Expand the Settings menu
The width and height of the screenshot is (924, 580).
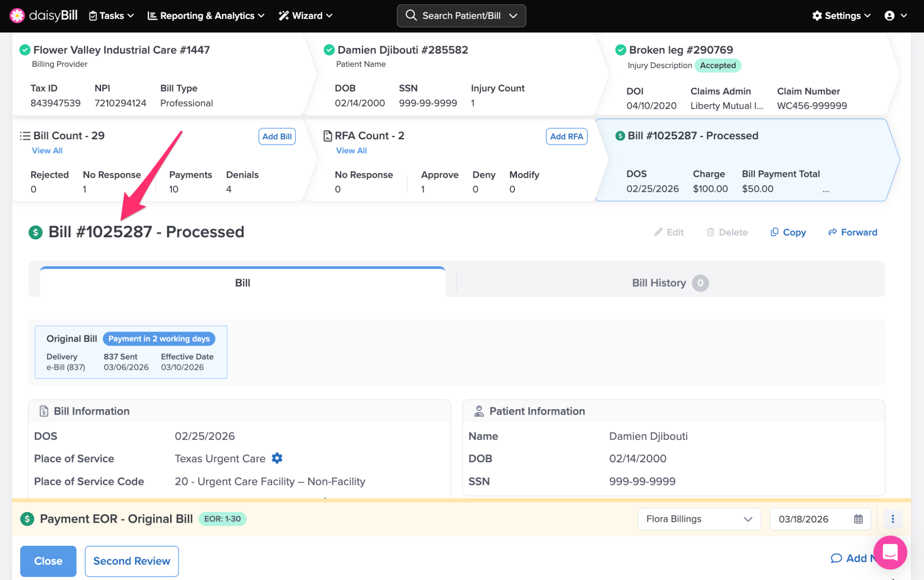(841, 16)
